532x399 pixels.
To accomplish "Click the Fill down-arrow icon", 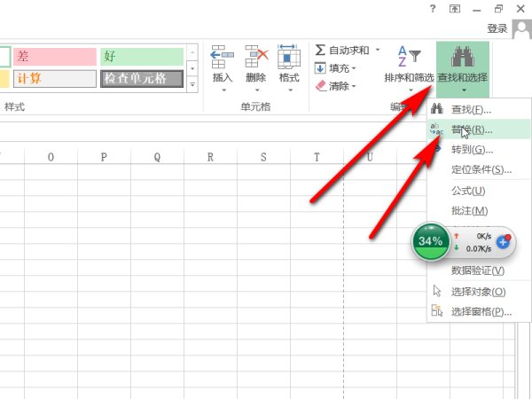I will pyautogui.click(x=320, y=68).
